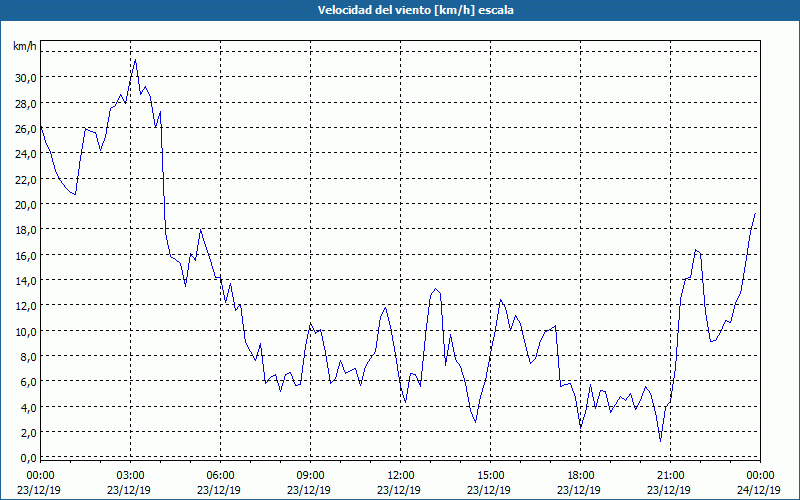Click the 28,0 y-axis label
Screen dimensions: 800x500
[26, 104]
